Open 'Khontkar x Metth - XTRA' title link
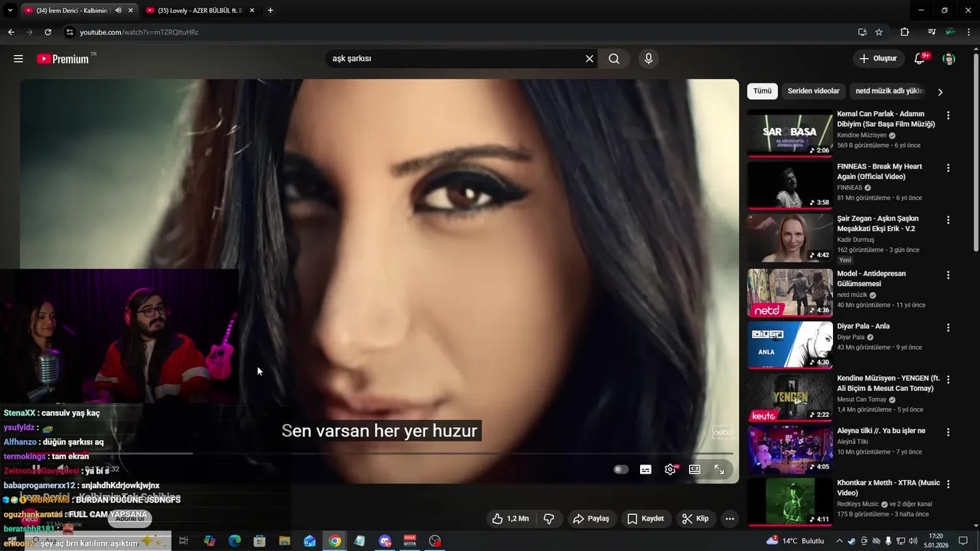The height and width of the screenshot is (551, 980). [x=889, y=488]
